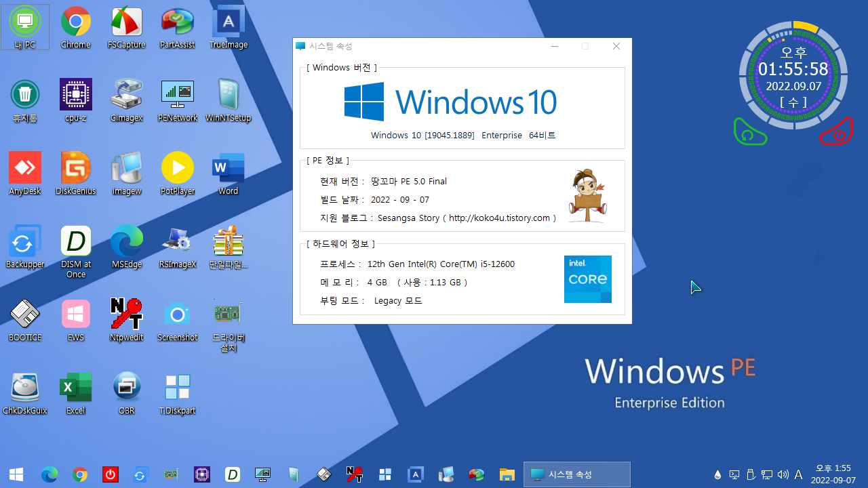This screenshot has height=488, width=868.
Task: Click the water drop tray icon
Action: [x=718, y=474]
